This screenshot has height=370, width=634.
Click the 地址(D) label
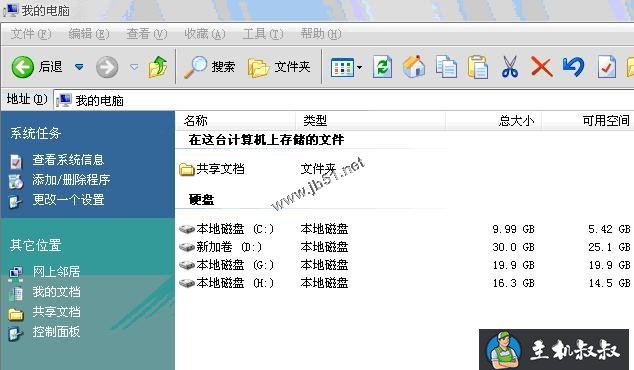coord(27,99)
